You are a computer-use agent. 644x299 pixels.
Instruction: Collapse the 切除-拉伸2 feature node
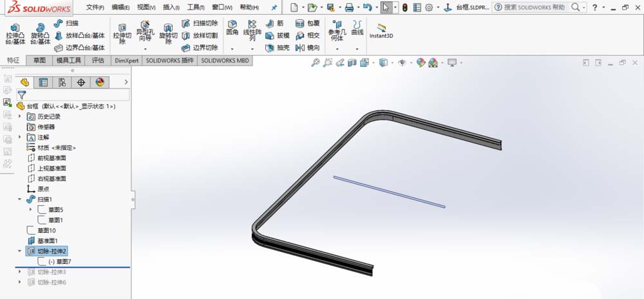tap(20, 251)
